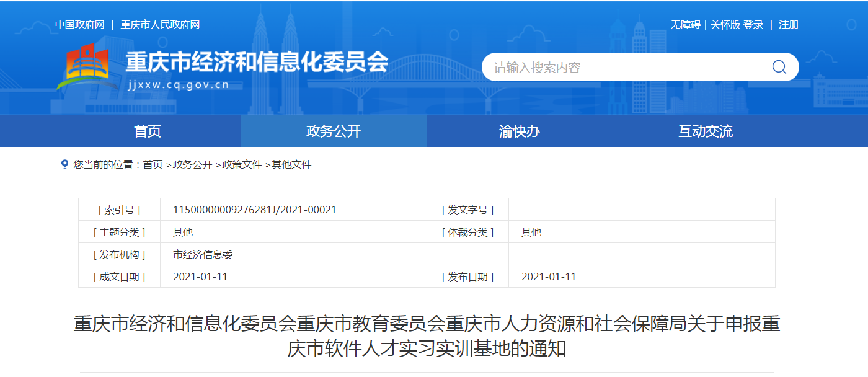Open 政策文件 from the breadcrumb
Screen dimensions: 868x377
242,164
